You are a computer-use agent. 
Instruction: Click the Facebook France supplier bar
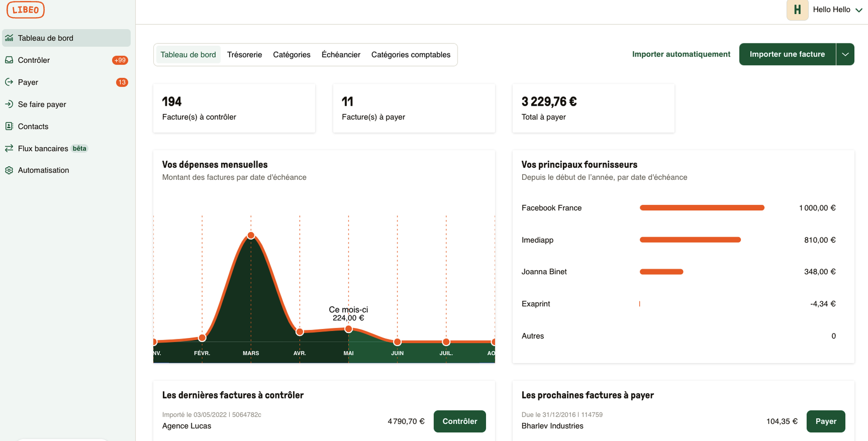pos(702,208)
